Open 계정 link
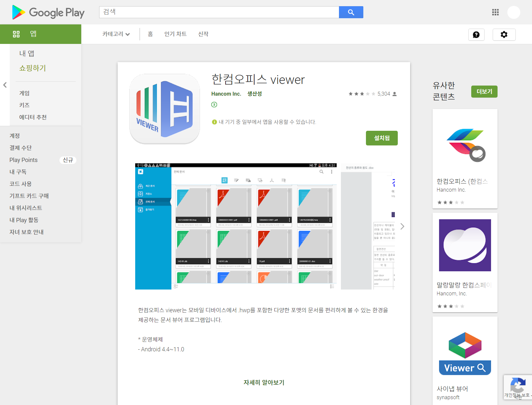The height and width of the screenshot is (405, 532). [x=15, y=136]
